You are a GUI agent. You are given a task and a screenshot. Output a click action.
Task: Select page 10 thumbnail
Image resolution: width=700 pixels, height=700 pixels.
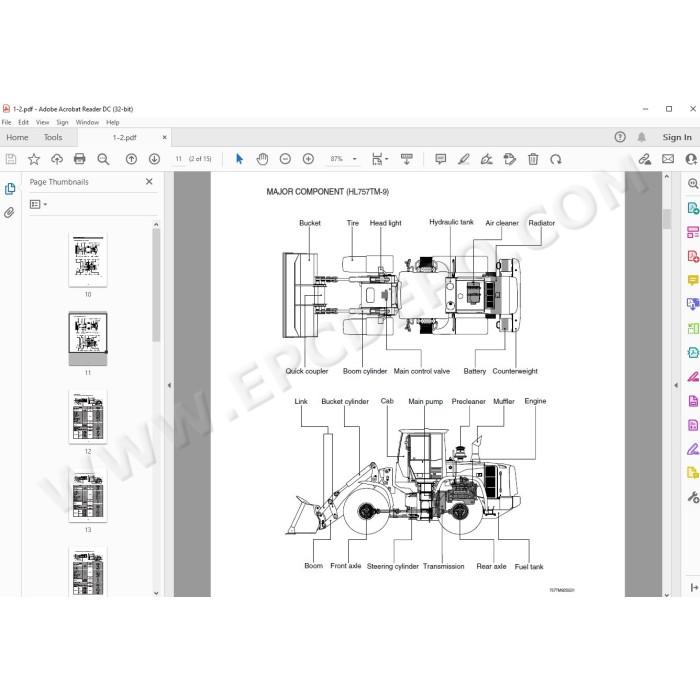tap(88, 260)
